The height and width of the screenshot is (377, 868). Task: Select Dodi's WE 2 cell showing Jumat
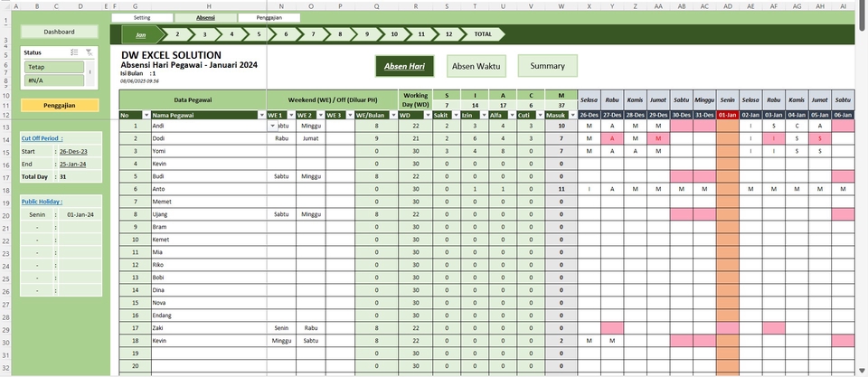(x=310, y=138)
